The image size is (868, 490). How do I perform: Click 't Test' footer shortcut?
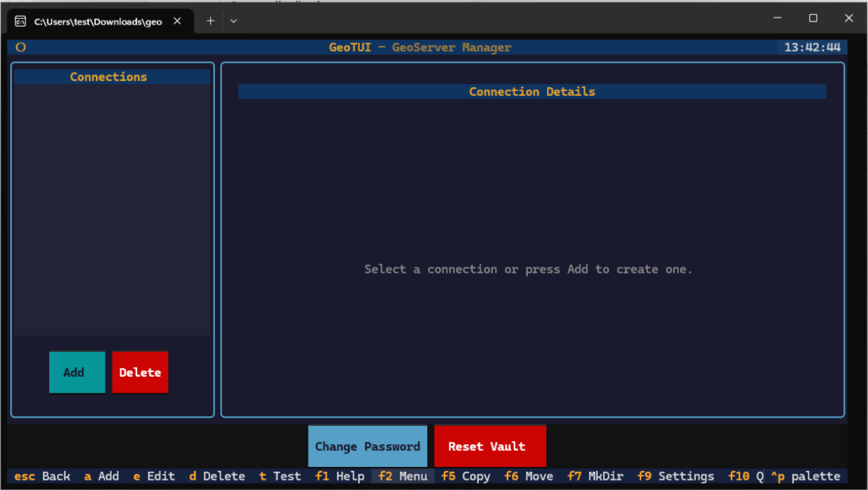coord(280,477)
